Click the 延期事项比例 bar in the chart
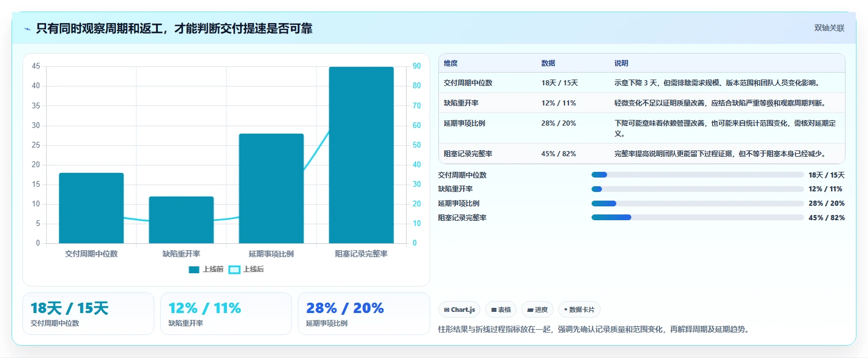868x358 pixels. (x=271, y=189)
